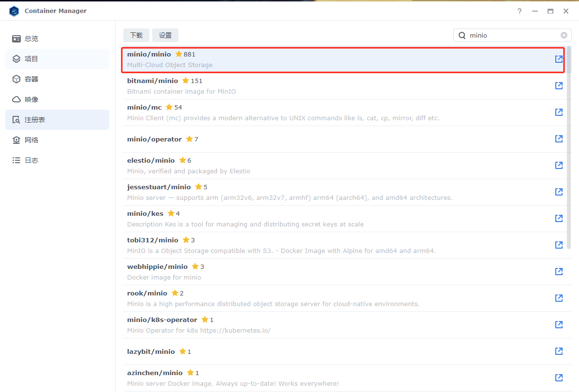The image size is (579, 392).
Task: Open external link for azinchen/minio
Action: coord(559,378)
